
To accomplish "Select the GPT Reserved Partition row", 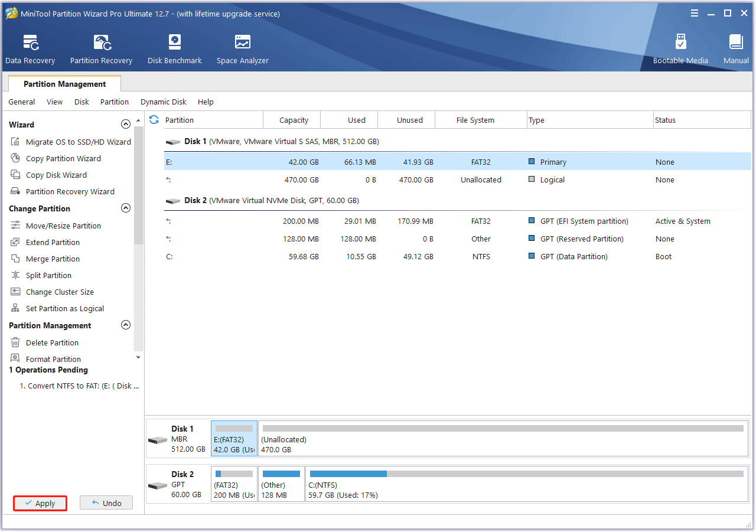I will (x=458, y=239).
